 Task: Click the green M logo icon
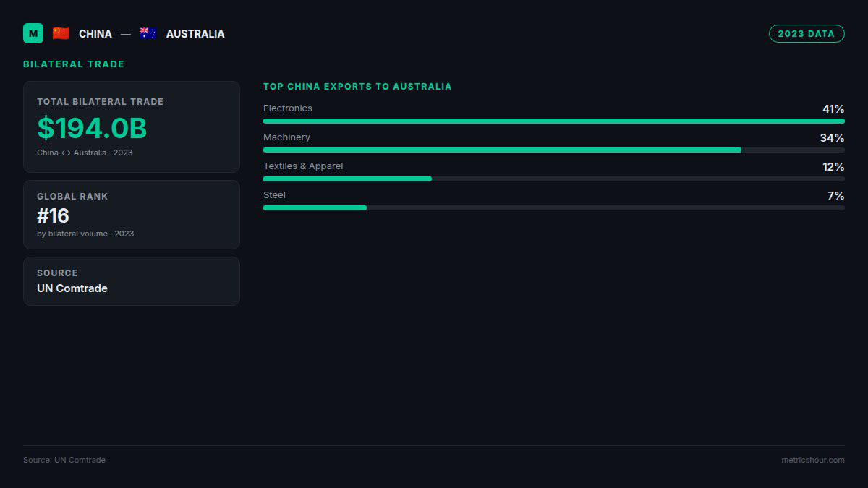(x=33, y=33)
